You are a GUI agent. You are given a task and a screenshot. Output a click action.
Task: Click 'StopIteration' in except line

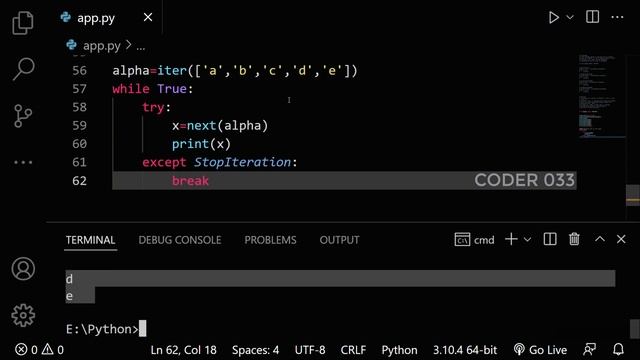click(x=242, y=162)
